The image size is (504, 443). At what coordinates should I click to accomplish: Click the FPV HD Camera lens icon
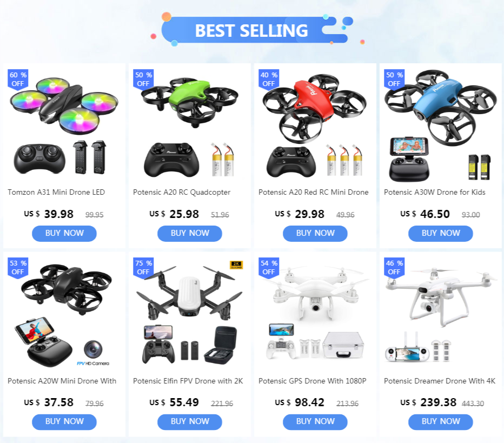pos(93,349)
